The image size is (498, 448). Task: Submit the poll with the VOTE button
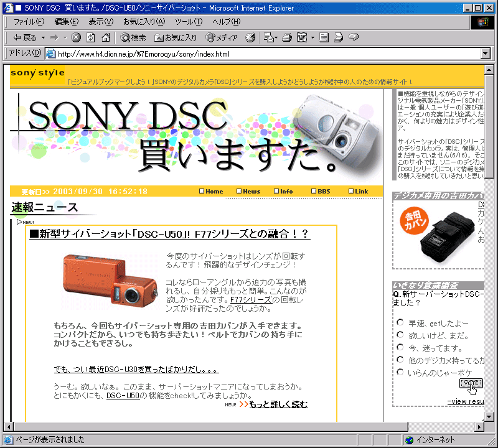tap(471, 383)
